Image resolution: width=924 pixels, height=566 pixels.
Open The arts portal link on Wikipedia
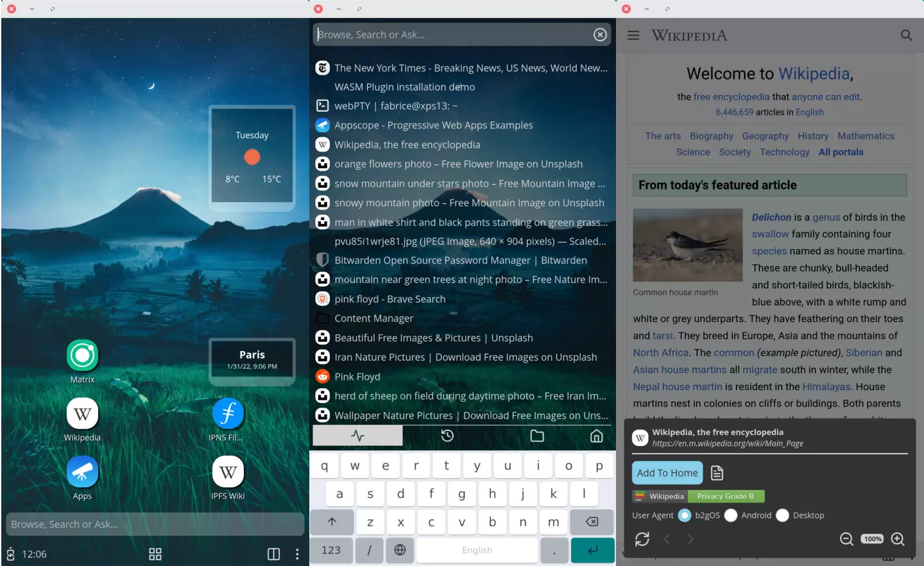[x=663, y=136]
